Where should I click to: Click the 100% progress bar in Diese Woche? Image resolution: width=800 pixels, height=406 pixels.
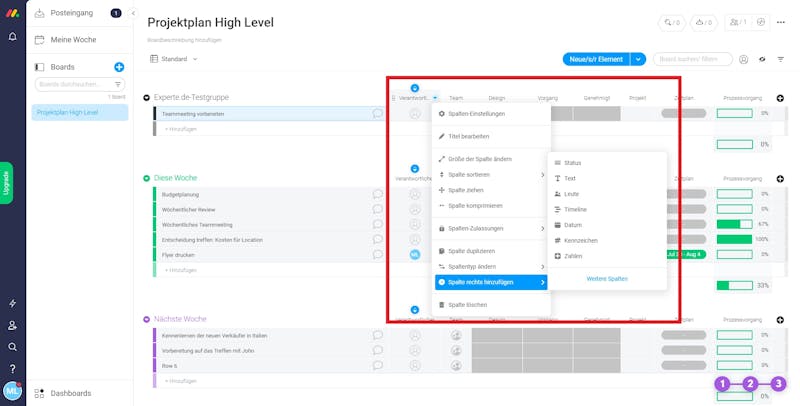734,239
